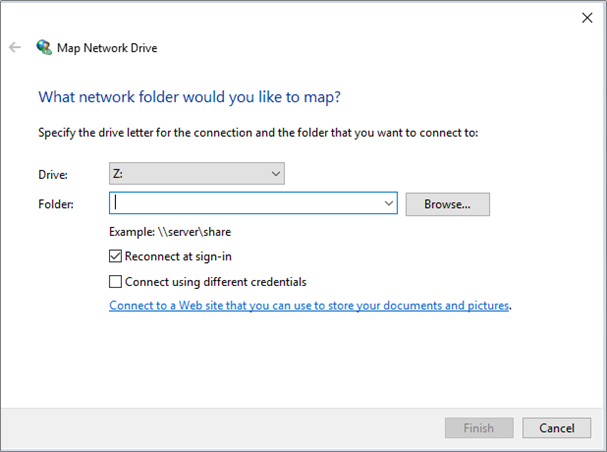607x452 pixels.
Task: Click the back arrow icon
Action: 15,48
